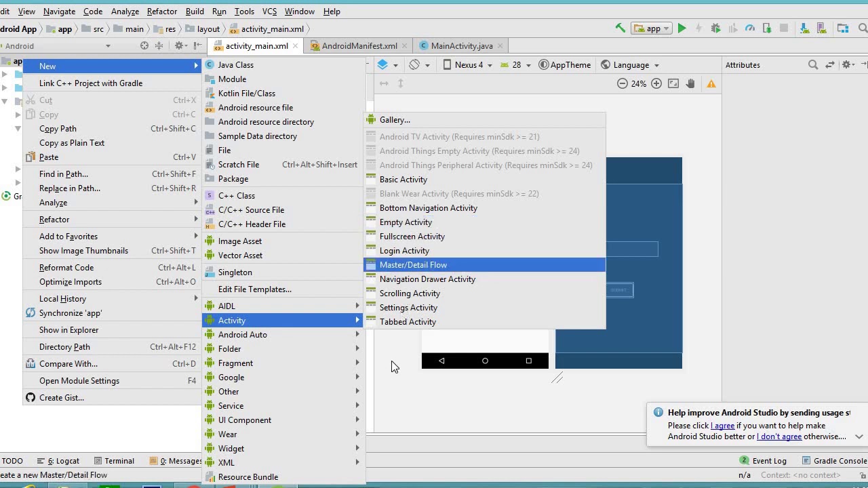
Task: Open the AVD Manager phone icon
Action: point(823,28)
